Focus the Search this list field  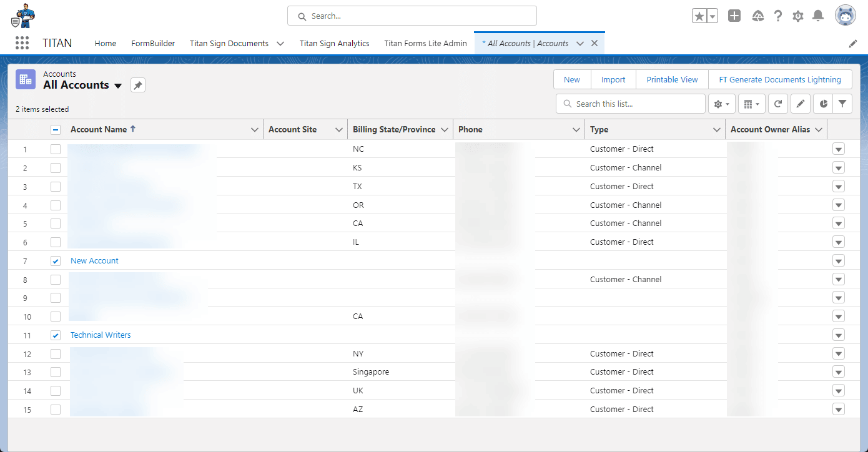click(x=631, y=104)
